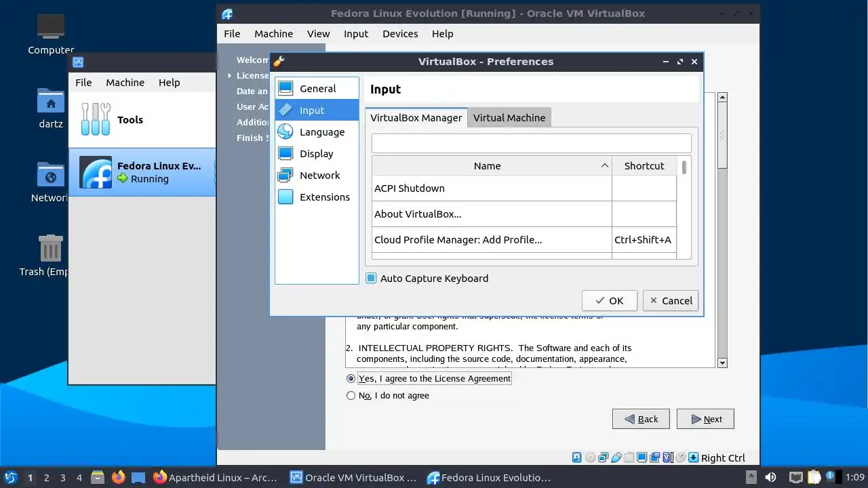The height and width of the screenshot is (488, 868).
Task: Open Machine menu in VirtualBox Manager window
Action: click(x=125, y=82)
